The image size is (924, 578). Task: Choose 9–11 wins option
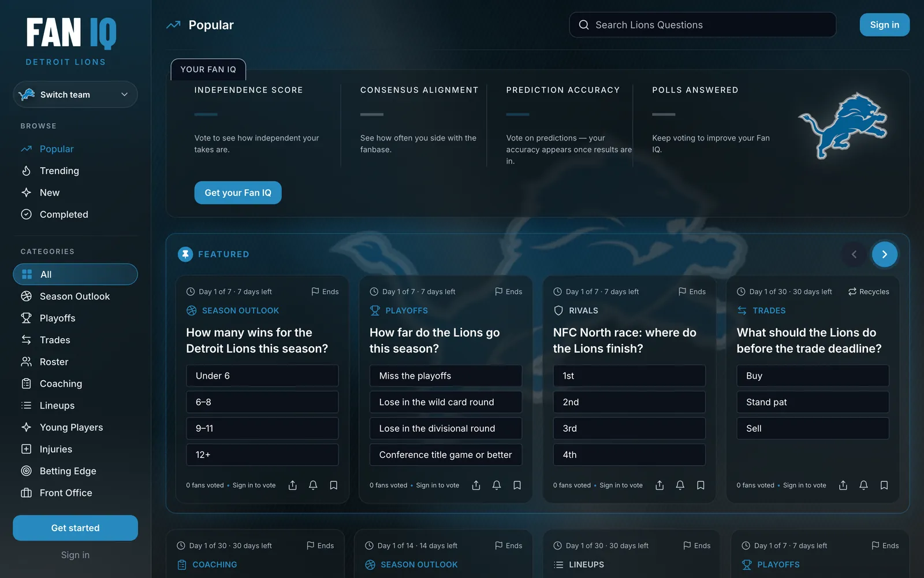coord(262,428)
